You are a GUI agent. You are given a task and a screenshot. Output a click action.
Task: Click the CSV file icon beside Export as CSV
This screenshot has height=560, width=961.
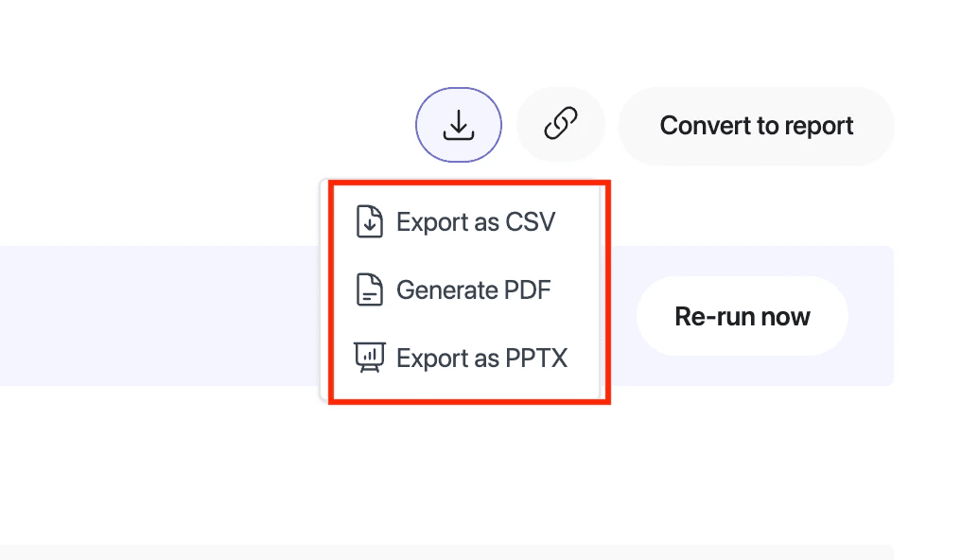coord(370,221)
